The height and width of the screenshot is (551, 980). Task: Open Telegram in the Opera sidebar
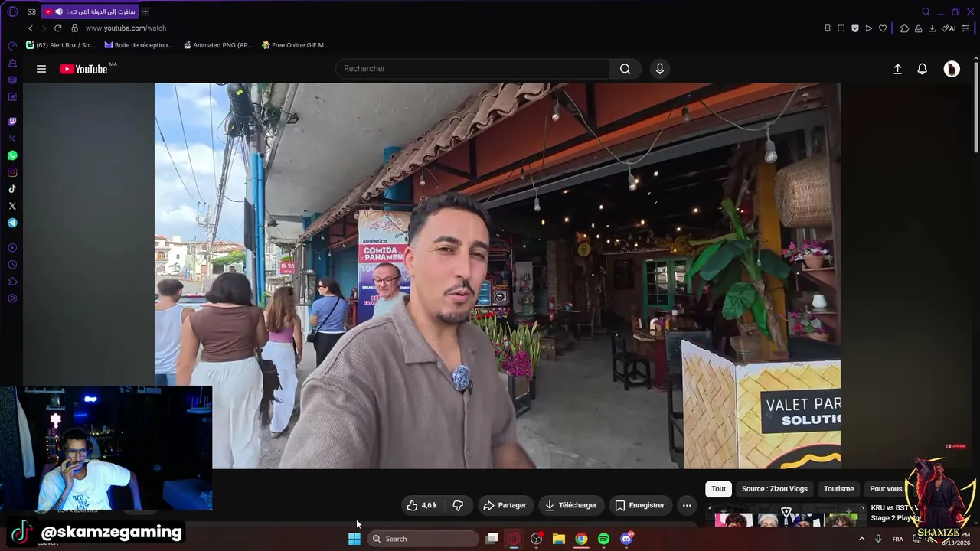[x=12, y=223]
